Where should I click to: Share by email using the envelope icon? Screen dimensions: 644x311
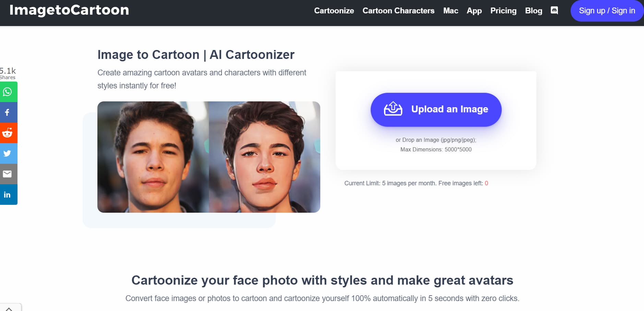tap(8, 174)
